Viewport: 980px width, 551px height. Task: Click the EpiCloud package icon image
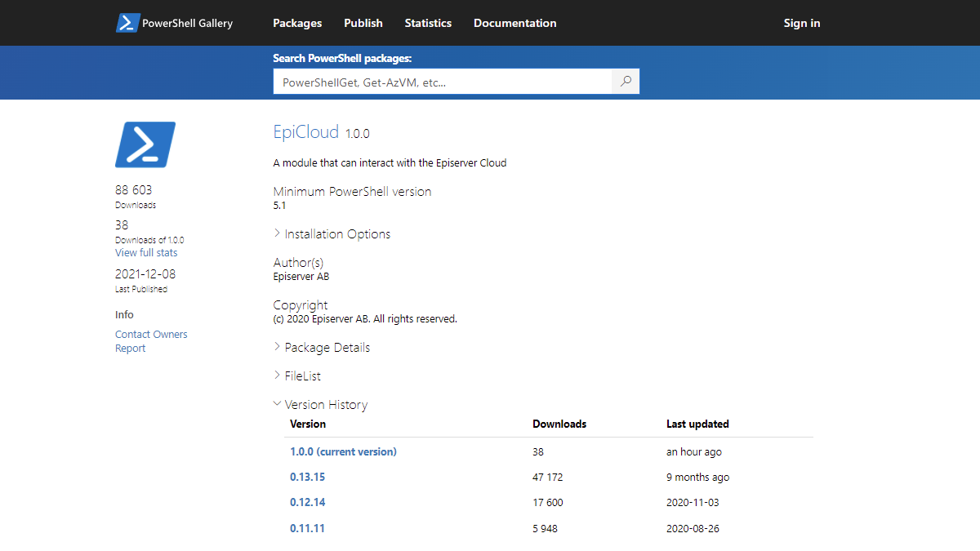coord(145,144)
